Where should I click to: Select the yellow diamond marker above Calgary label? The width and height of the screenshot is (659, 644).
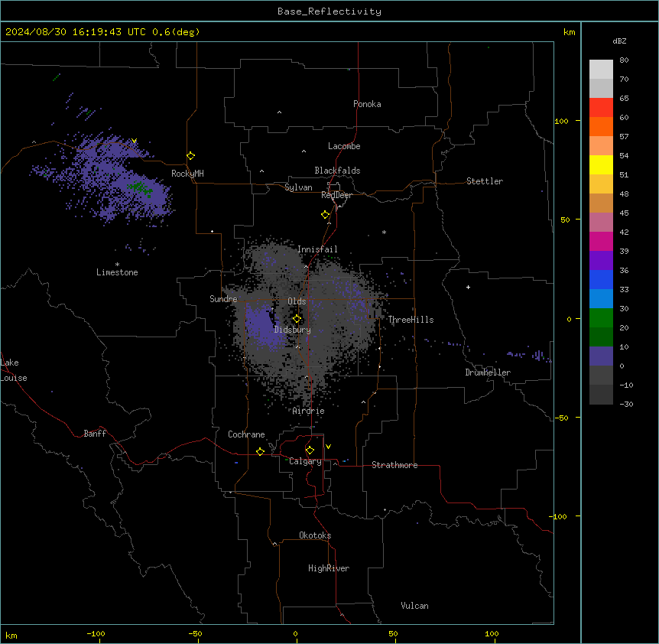click(310, 450)
